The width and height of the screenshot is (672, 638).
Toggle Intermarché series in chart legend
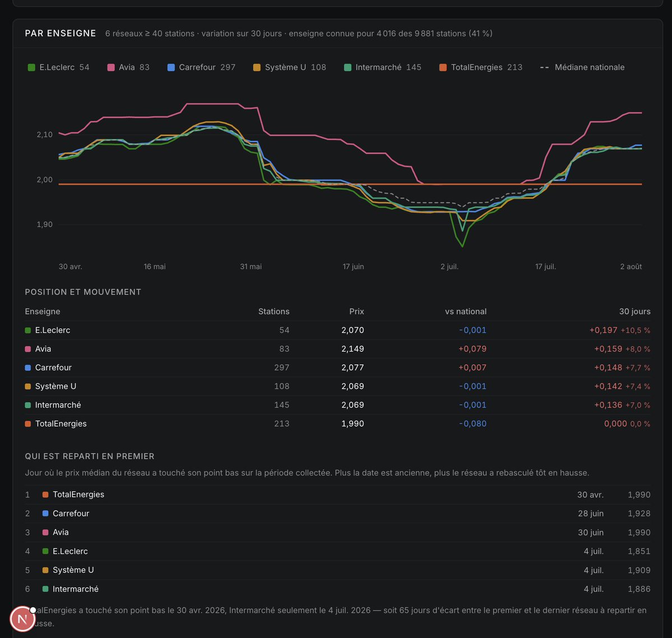point(383,67)
